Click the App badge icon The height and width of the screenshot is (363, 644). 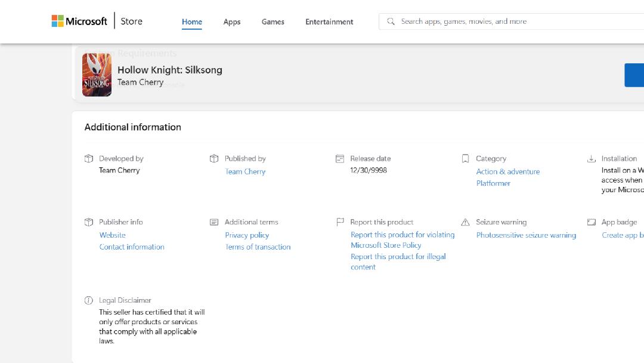(592, 222)
